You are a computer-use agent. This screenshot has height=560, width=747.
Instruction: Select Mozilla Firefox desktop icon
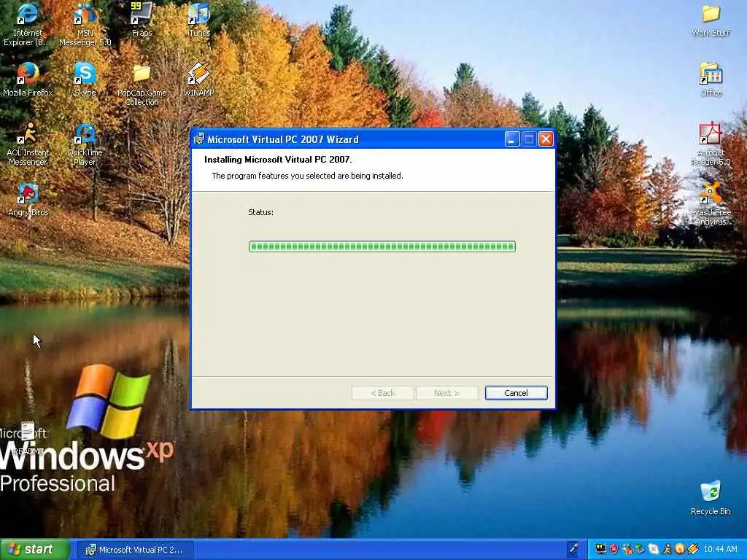pyautogui.click(x=28, y=79)
